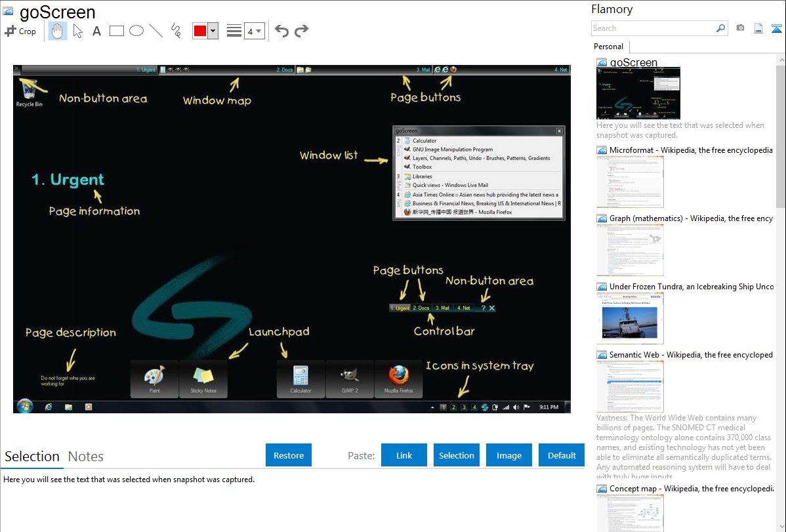Viewport: 786px width, 532px height.
Task: Activate the hand pan tool
Action: coord(58,31)
